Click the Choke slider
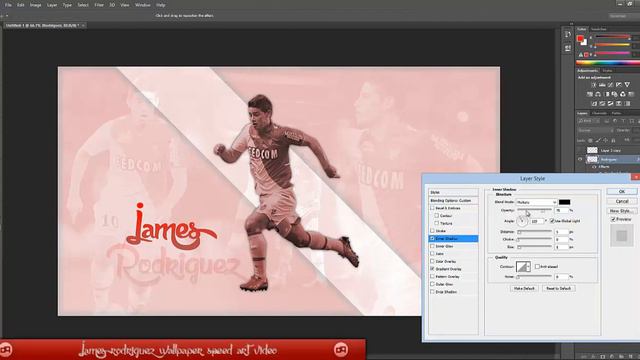This screenshot has width=640, height=360. [535, 239]
